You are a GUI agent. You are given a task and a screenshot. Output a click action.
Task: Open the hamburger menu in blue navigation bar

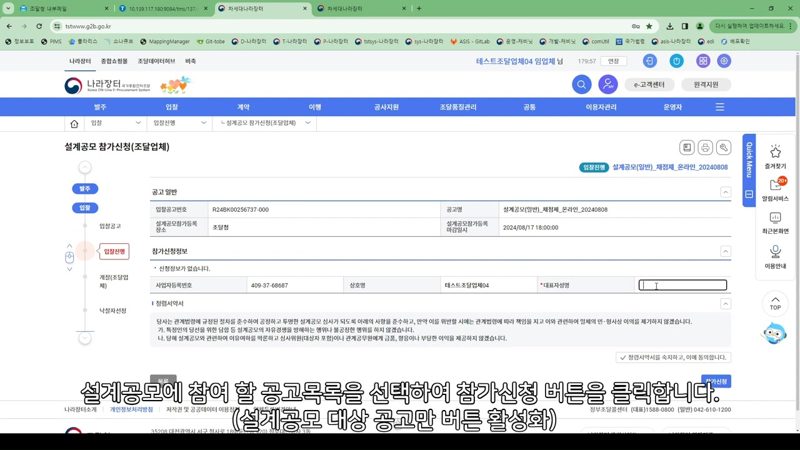720,107
